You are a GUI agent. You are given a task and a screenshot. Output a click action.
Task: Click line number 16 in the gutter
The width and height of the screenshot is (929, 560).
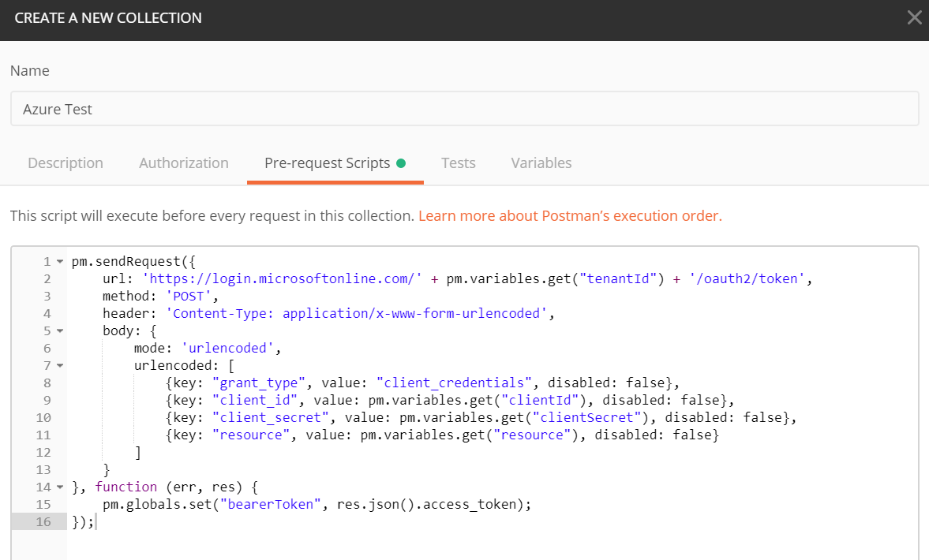pyautogui.click(x=43, y=522)
